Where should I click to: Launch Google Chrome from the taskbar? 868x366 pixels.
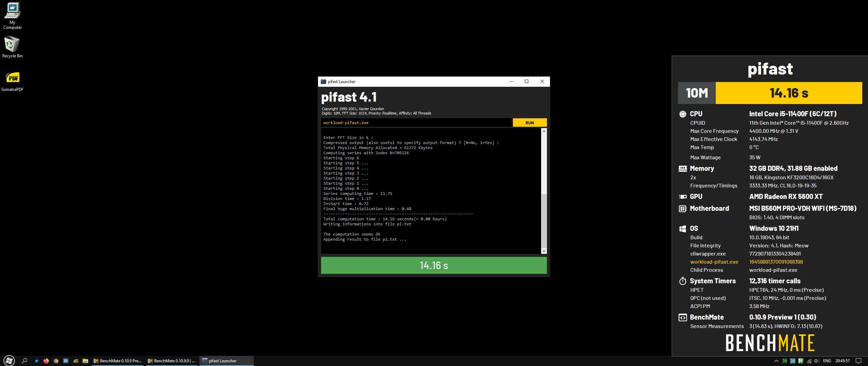click(x=56, y=361)
